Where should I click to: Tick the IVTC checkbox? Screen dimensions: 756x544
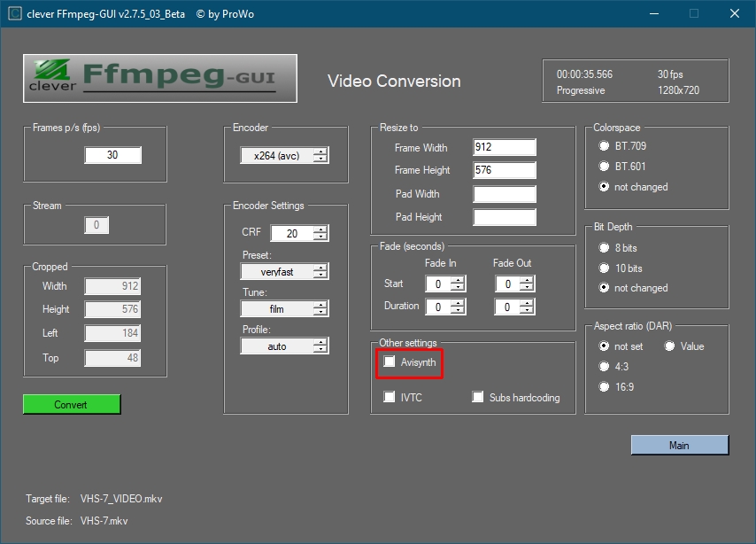[390, 397]
